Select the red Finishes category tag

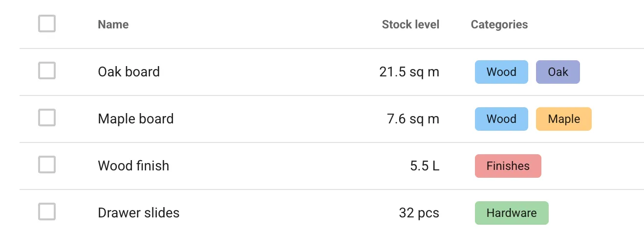(x=508, y=166)
